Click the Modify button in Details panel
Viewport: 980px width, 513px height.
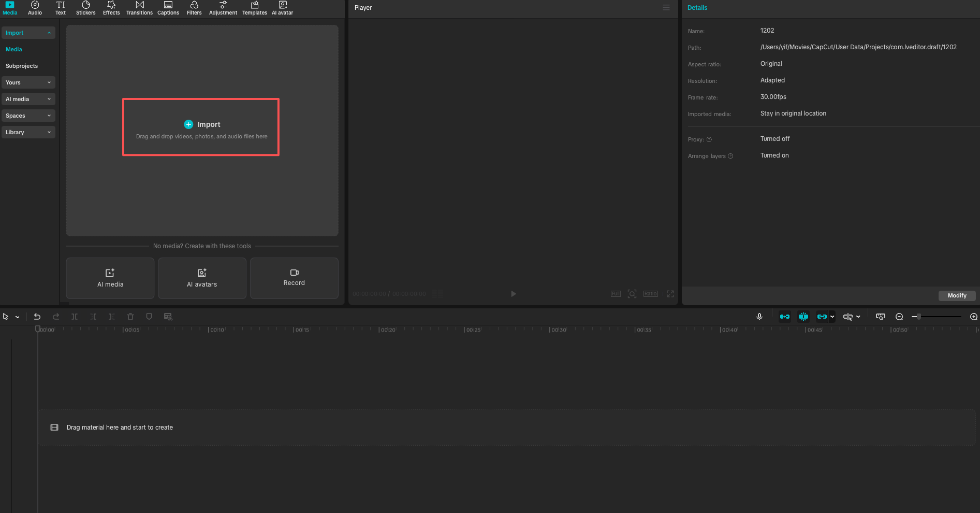[957, 295]
